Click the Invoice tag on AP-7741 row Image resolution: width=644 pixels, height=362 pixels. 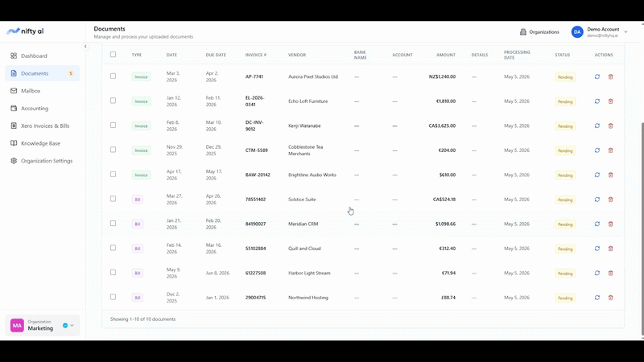coord(141,76)
